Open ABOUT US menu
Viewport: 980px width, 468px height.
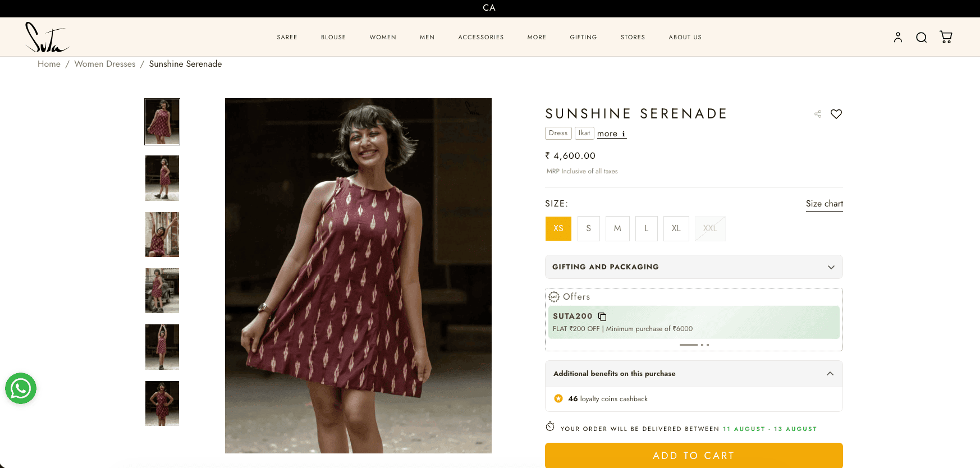pos(685,37)
